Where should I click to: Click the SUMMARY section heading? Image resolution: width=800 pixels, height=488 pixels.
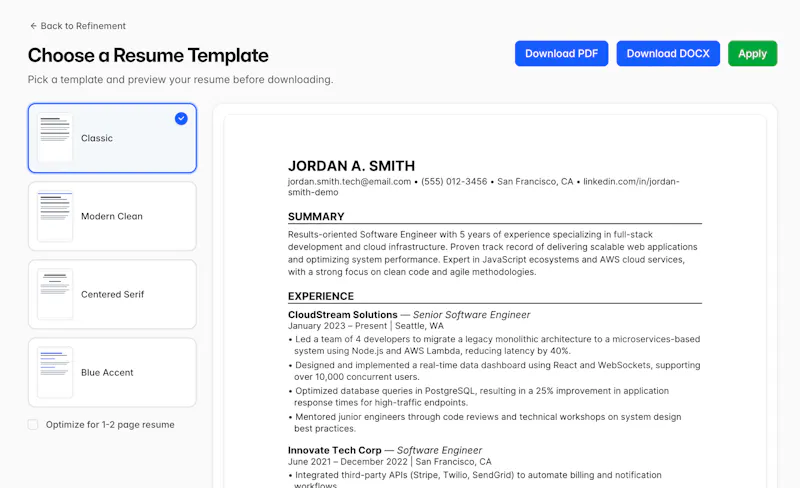click(316, 217)
